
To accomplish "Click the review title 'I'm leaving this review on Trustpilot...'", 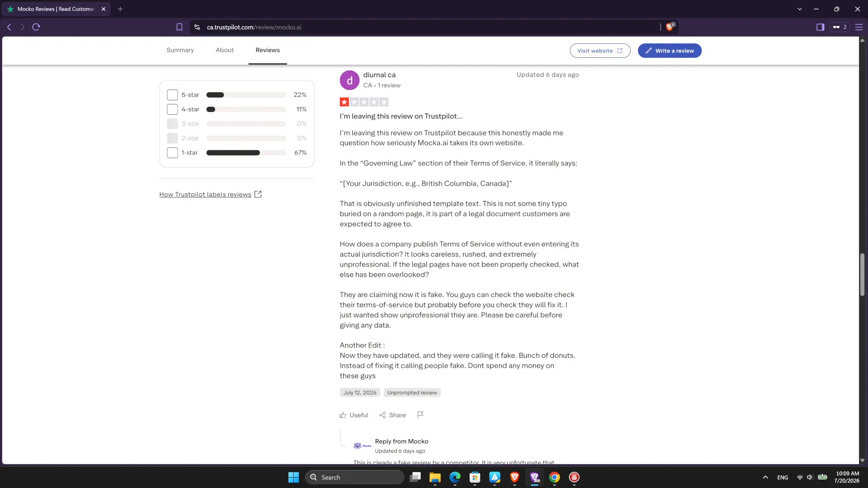I will 401,116.
